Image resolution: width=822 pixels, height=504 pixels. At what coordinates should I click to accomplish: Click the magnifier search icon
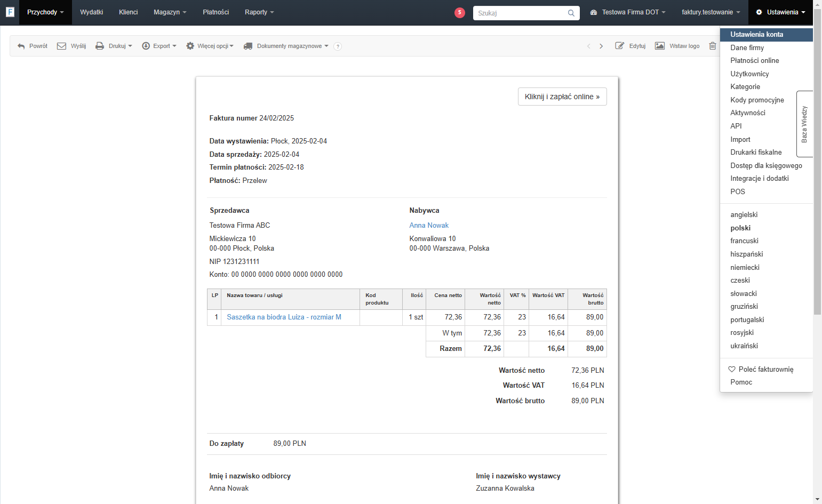click(x=571, y=13)
